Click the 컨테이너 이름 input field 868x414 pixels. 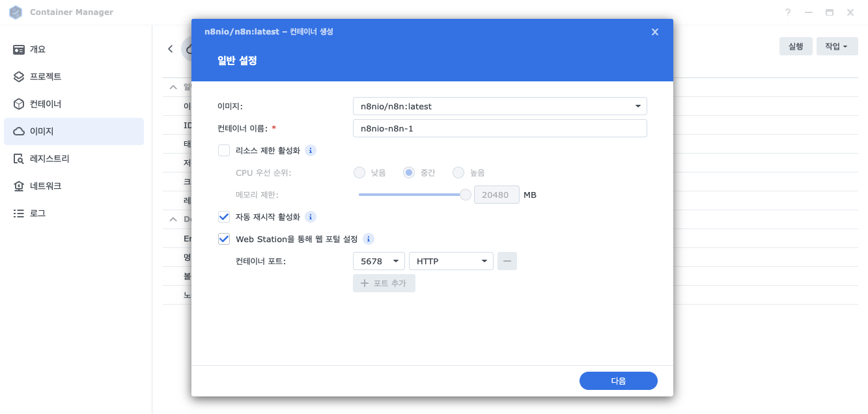pos(499,128)
